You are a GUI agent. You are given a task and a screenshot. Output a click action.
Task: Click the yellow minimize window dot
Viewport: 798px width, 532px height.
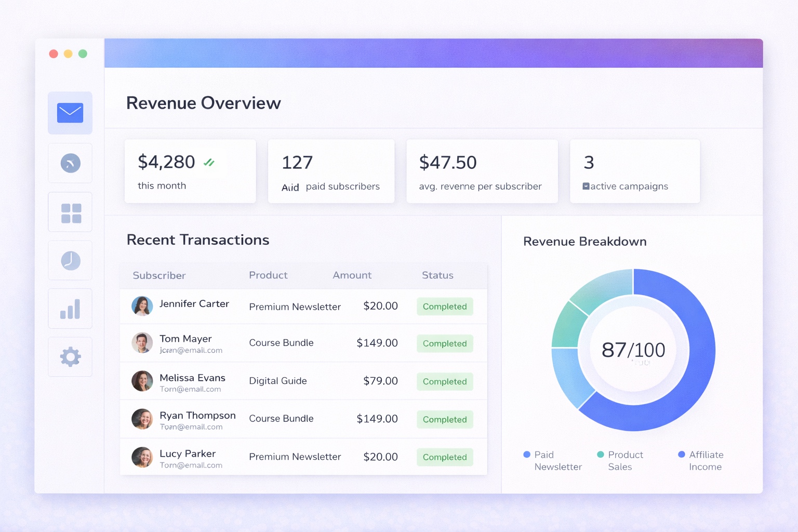click(68, 54)
